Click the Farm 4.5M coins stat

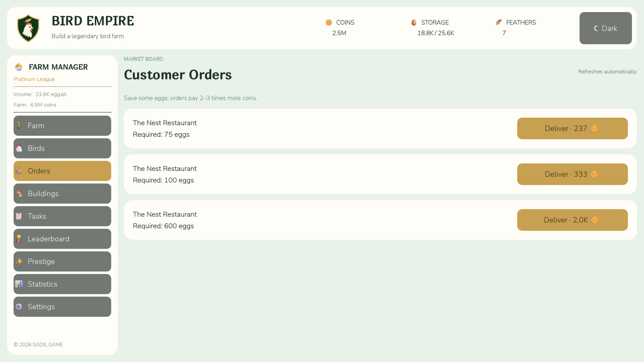point(35,105)
